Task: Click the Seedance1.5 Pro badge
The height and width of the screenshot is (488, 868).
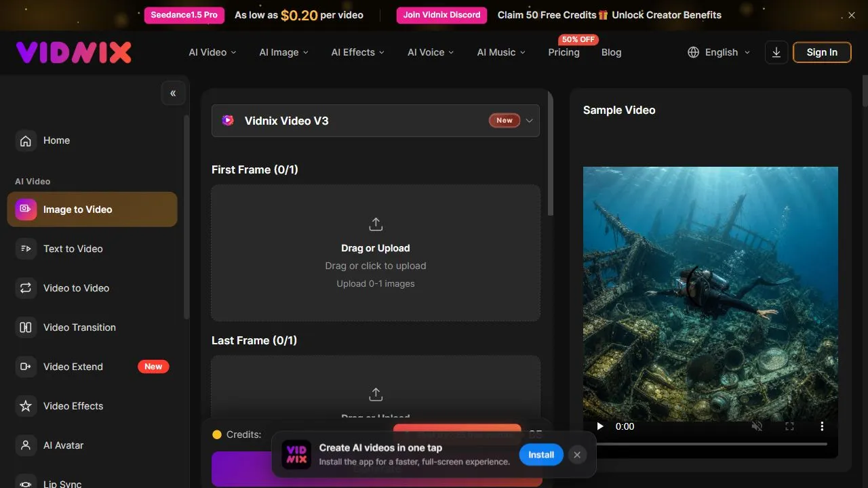Action: [184, 15]
